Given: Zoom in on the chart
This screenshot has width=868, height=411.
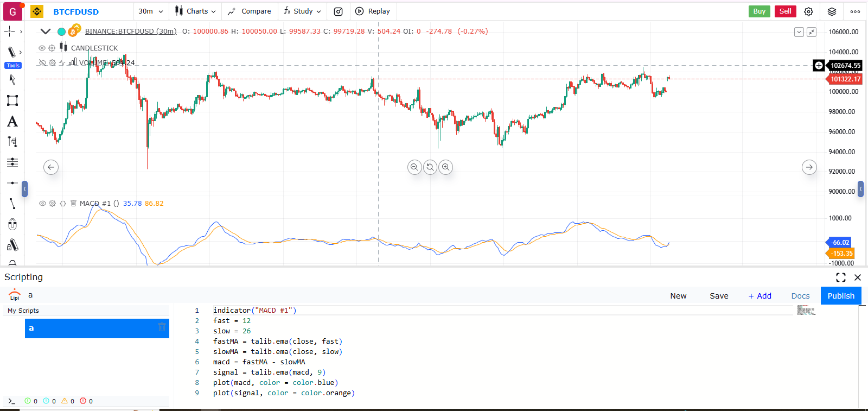Looking at the screenshot, I should click(445, 167).
